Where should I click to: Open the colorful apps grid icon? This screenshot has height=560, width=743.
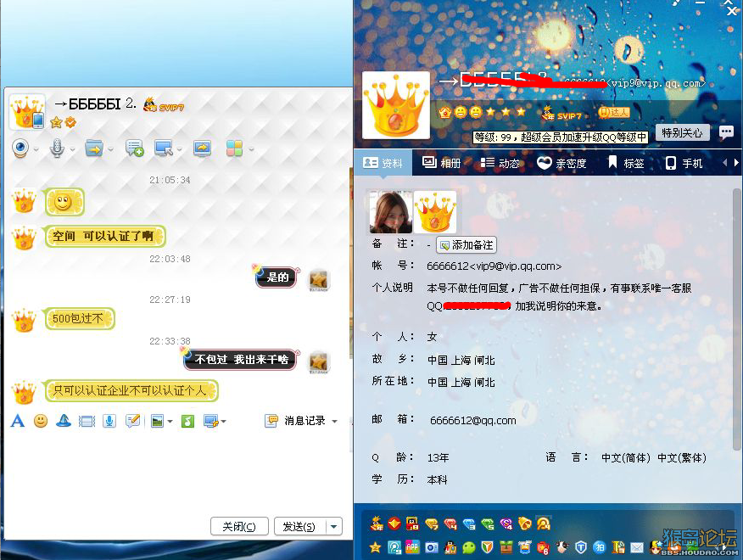(234, 148)
